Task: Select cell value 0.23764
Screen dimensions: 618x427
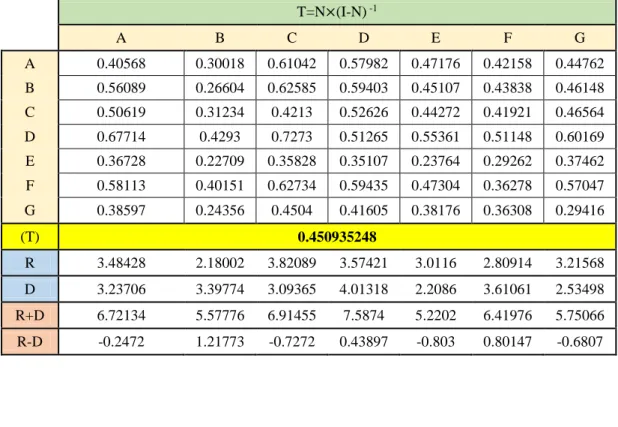Action: click(x=436, y=161)
